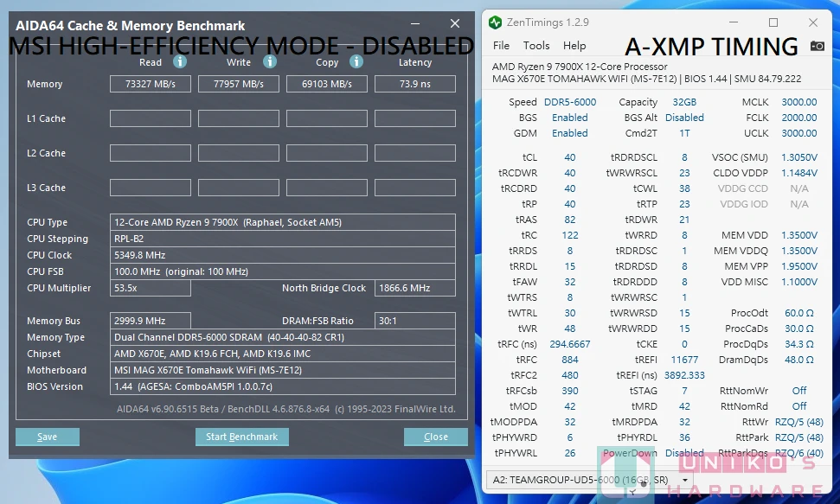840x504 pixels.
Task: Click the MCLK value 3000.00
Action: coord(799,102)
